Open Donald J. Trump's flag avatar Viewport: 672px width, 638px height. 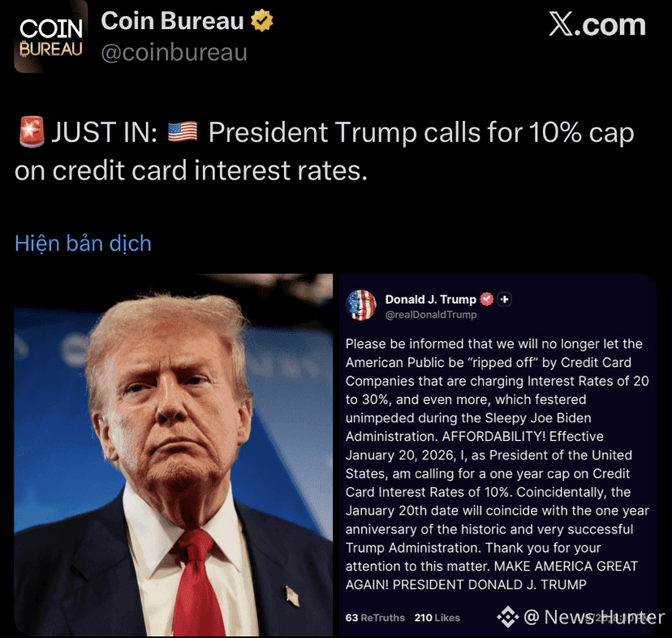(x=361, y=305)
